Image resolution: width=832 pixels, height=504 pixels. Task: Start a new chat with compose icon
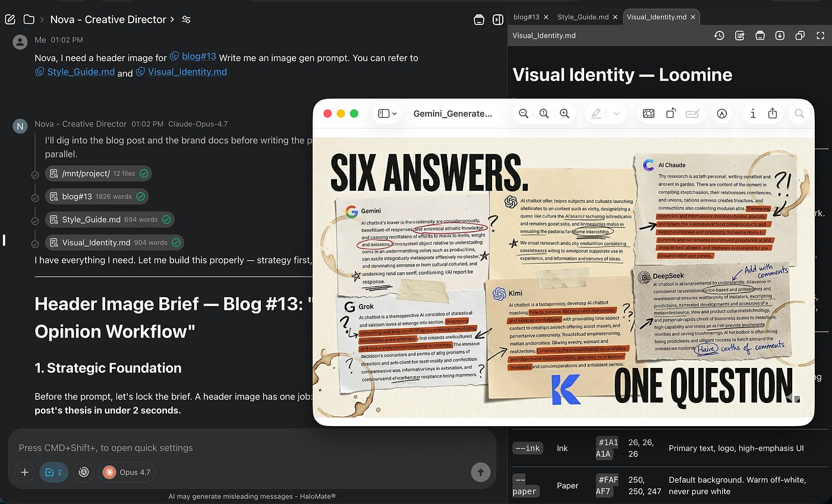tap(10, 20)
